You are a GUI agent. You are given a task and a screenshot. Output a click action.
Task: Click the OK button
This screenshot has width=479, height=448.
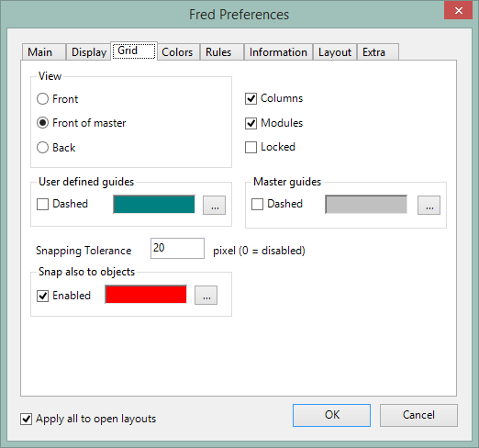pos(331,415)
